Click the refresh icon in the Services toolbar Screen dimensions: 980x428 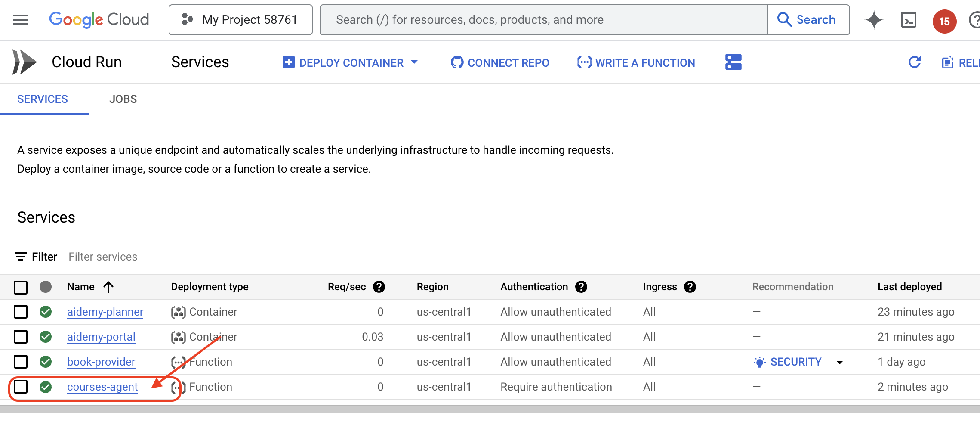(914, 62)
